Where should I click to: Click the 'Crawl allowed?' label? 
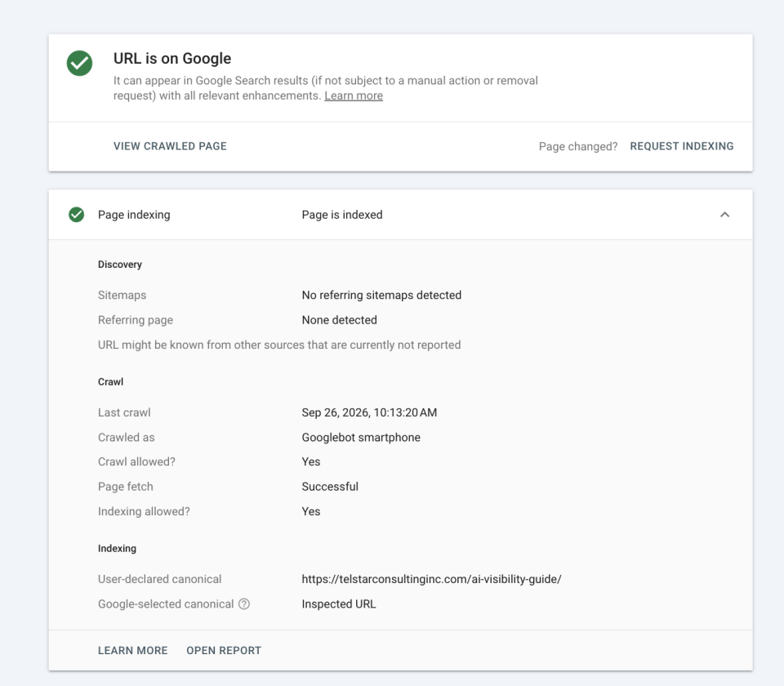(136, 461)
